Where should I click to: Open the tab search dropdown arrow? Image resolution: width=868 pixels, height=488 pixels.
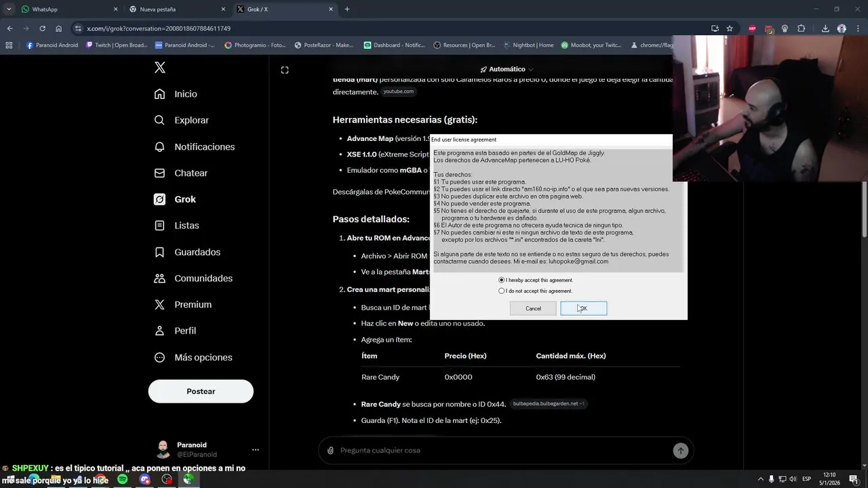point(8,9)
